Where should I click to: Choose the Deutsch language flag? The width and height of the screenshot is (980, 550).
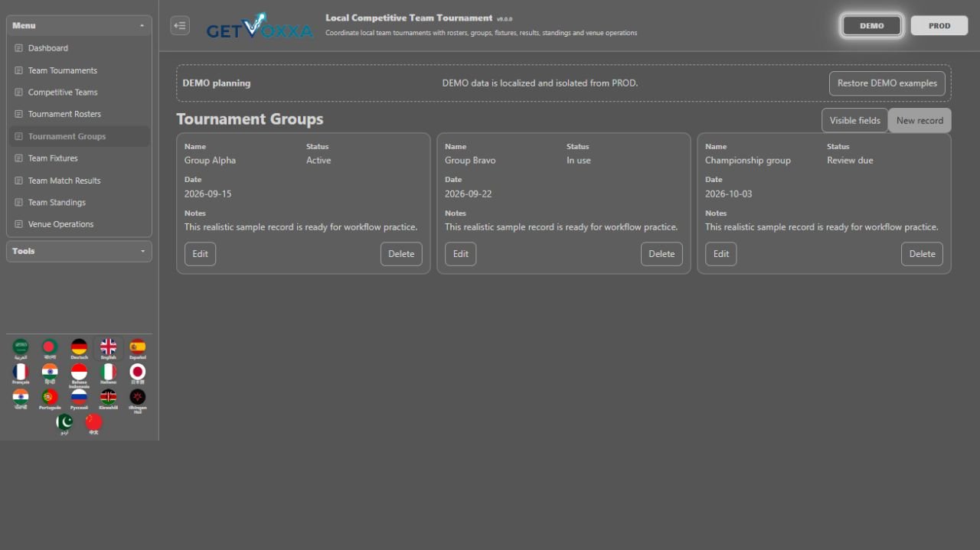click(79, 347)
